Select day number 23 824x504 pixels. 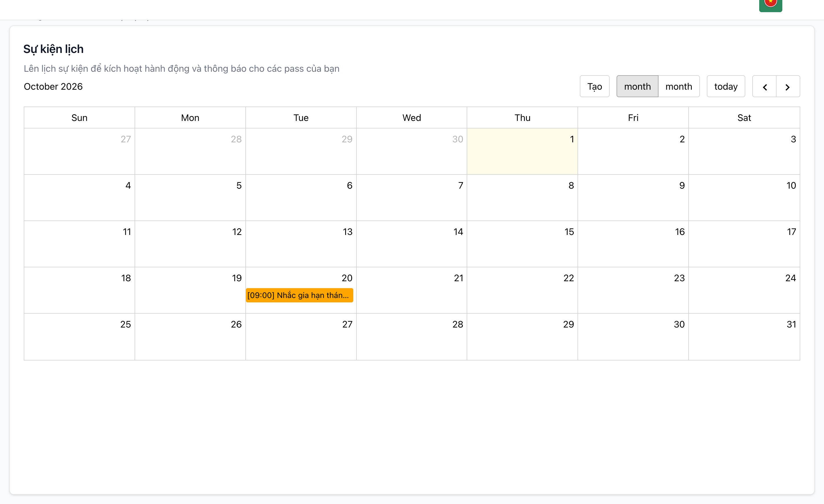click(x=679, y=278)
